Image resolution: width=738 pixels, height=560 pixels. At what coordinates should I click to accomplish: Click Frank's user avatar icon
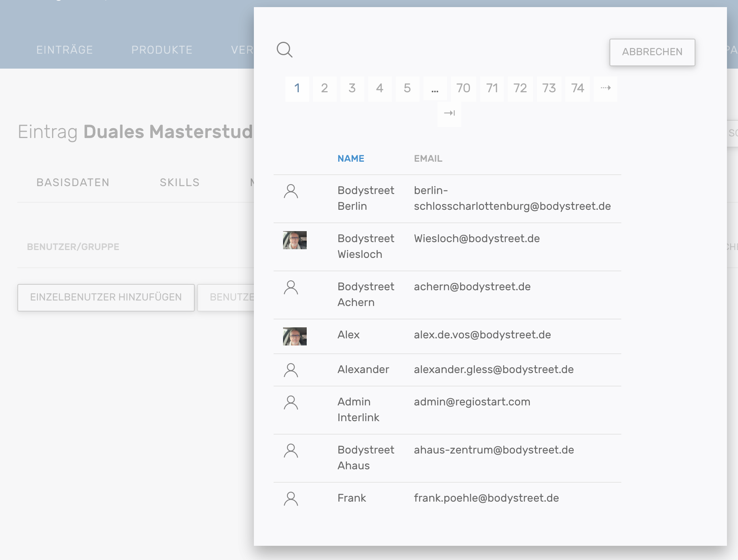[291, 499]
